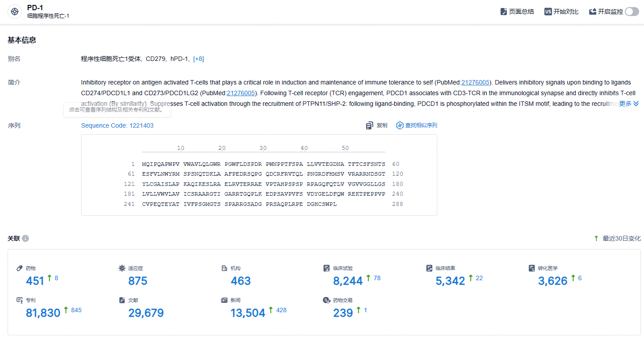Open the 页面总结 page summary icon
The image size is (644, 338).
point(504,12)
